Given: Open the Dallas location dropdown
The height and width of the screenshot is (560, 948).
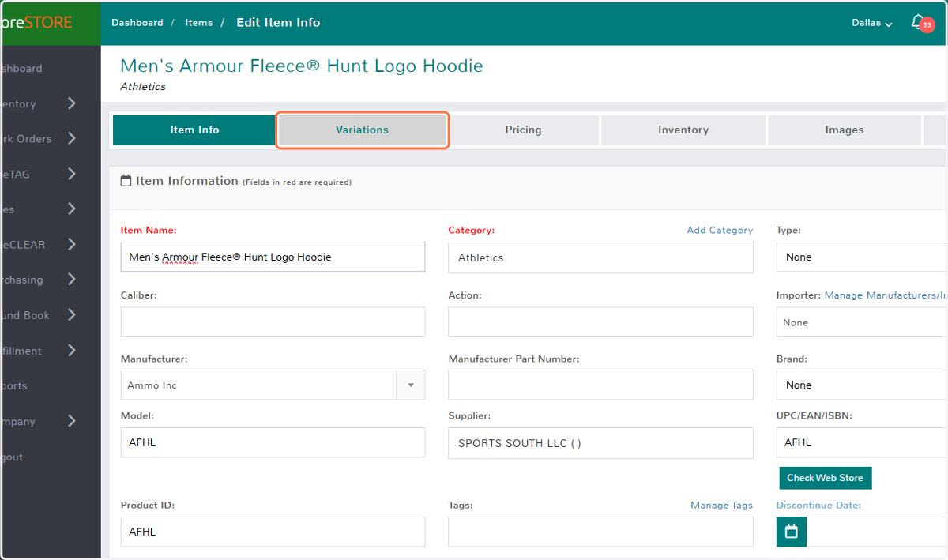Looking at the screenshot, I should pyautogui.click(x=872, y=23).
